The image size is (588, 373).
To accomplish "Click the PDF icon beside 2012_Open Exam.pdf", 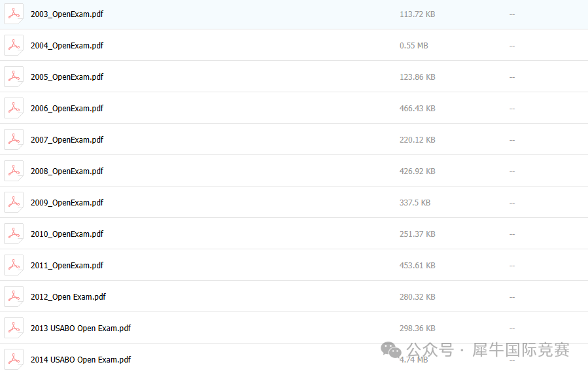I will (14, 296).
